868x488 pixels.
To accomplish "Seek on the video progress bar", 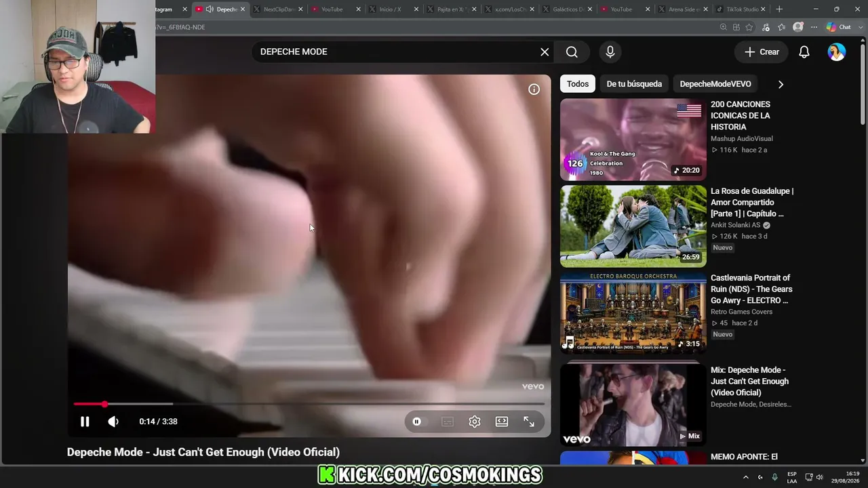I will tap(309, 404).
